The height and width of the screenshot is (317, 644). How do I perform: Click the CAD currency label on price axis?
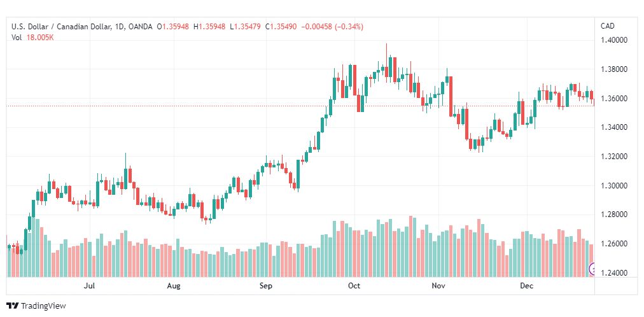(608, 26)
